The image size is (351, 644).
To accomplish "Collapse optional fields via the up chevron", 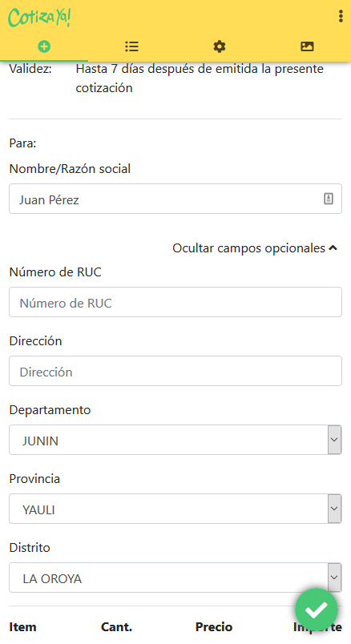I will point(333,248).
